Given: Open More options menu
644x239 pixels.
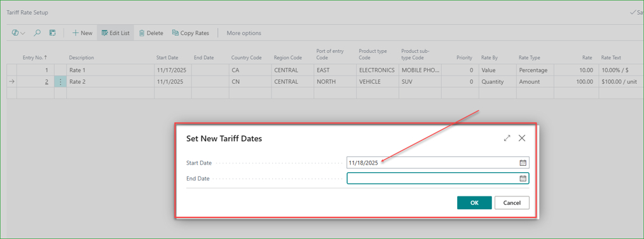Looking at the screenshot, I should tap(243, 33).
